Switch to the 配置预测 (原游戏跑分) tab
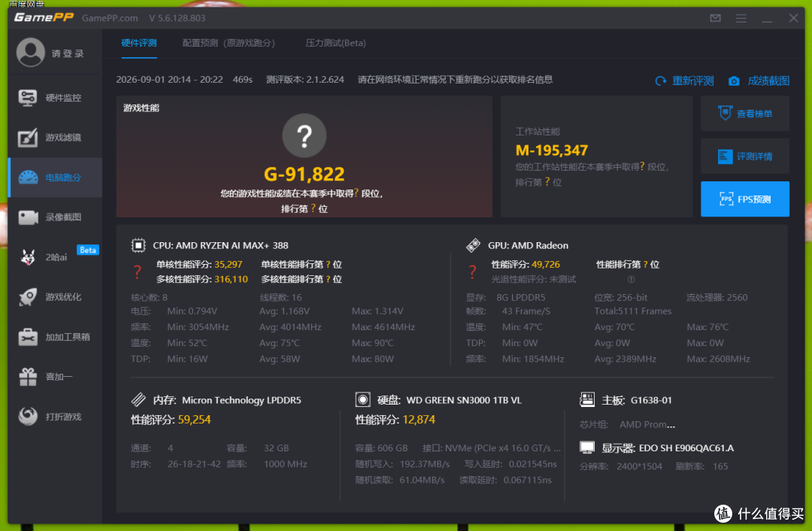Screen dimensions: 812x531 [x=229, y=43]
